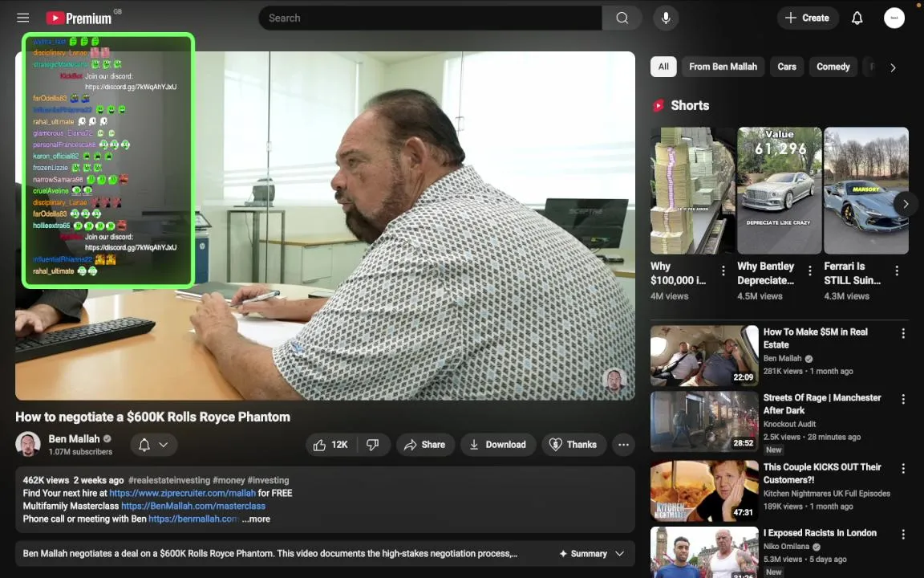This screenshot has height=578, width=924.
Task: Select the Cars filter chip
Action: [x=787, y=67]
